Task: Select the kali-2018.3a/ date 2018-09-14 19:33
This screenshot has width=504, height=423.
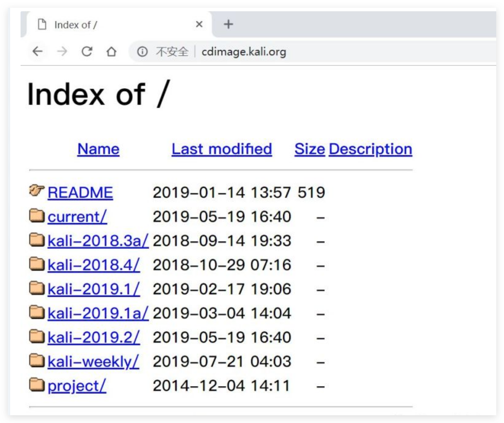Action: pos(222,241)
